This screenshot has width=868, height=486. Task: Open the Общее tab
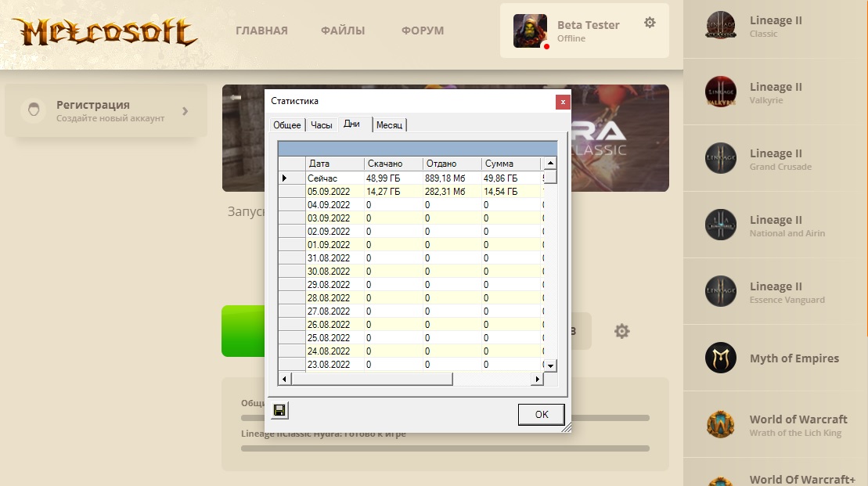pos(287,125)
